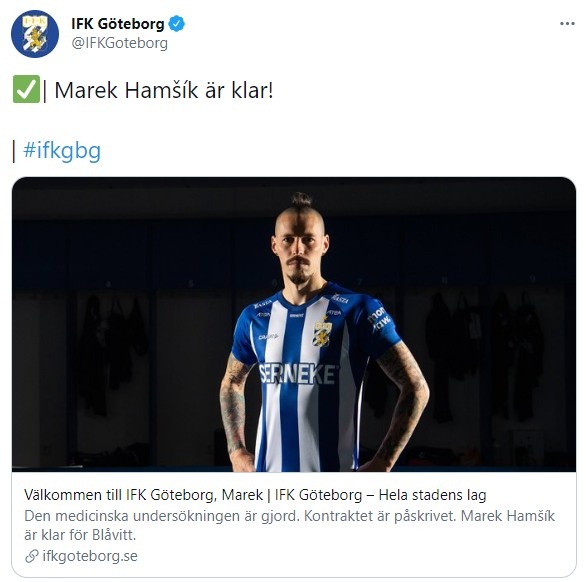This screenshot has height=582, width=586.
Task: Click the blue verified badge icon
Action: click(x=176, y=24)
